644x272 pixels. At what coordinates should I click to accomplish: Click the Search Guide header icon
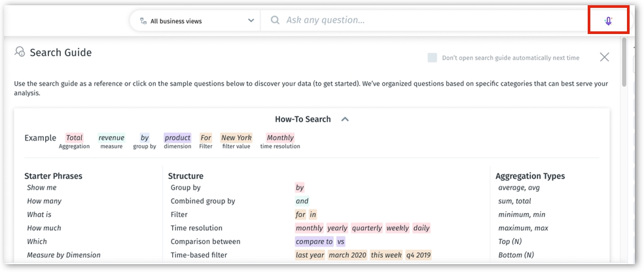[20, 52]
